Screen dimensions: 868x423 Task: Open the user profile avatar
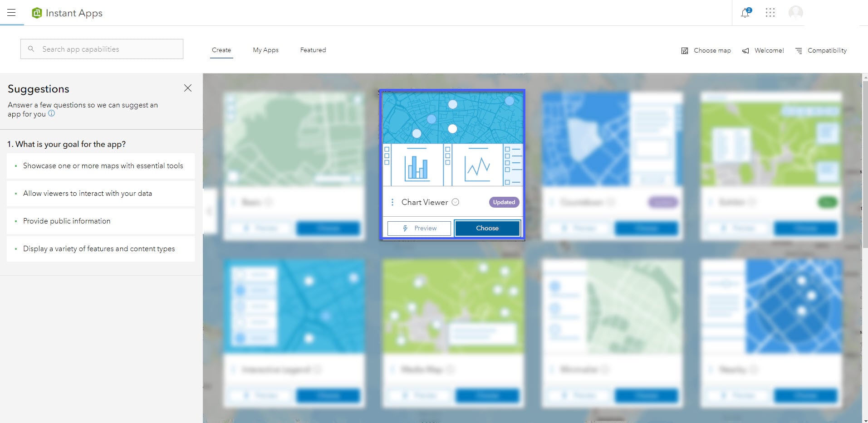[795, 13]
